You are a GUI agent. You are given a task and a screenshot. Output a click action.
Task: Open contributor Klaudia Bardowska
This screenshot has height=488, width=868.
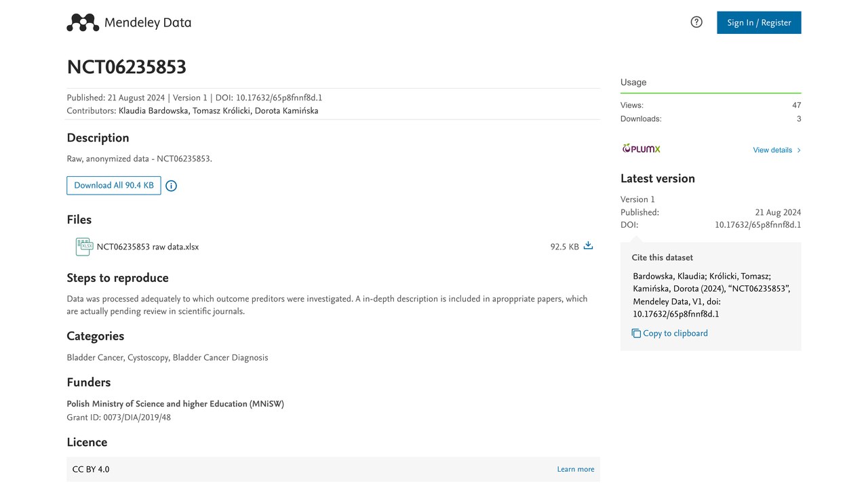(153, 110)
